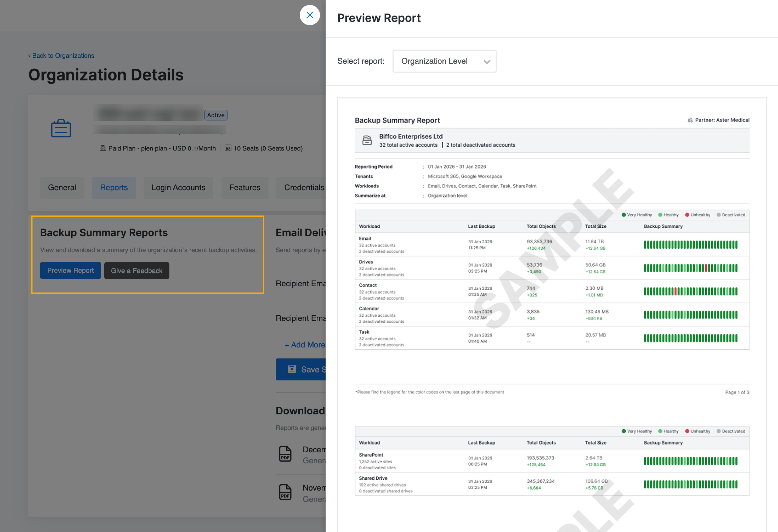Screen dimensions: 778x532
Task: Click the November PDF file icon
Action: coord(285,492)
